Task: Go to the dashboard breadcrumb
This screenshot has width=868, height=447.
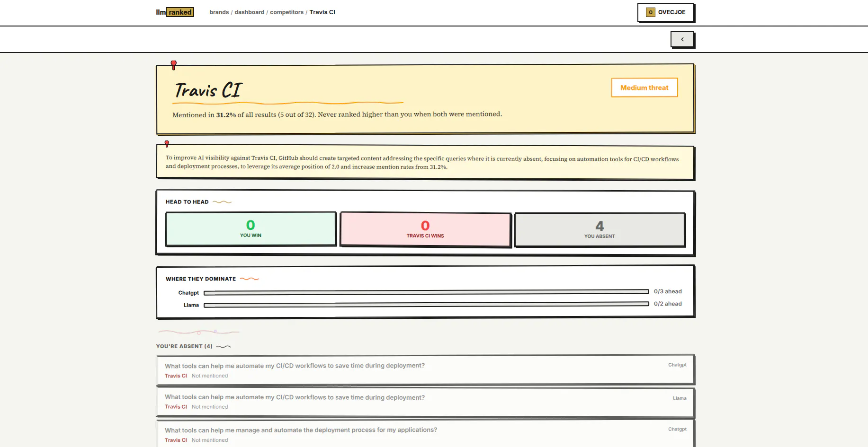Action: (x=249, y=12)
